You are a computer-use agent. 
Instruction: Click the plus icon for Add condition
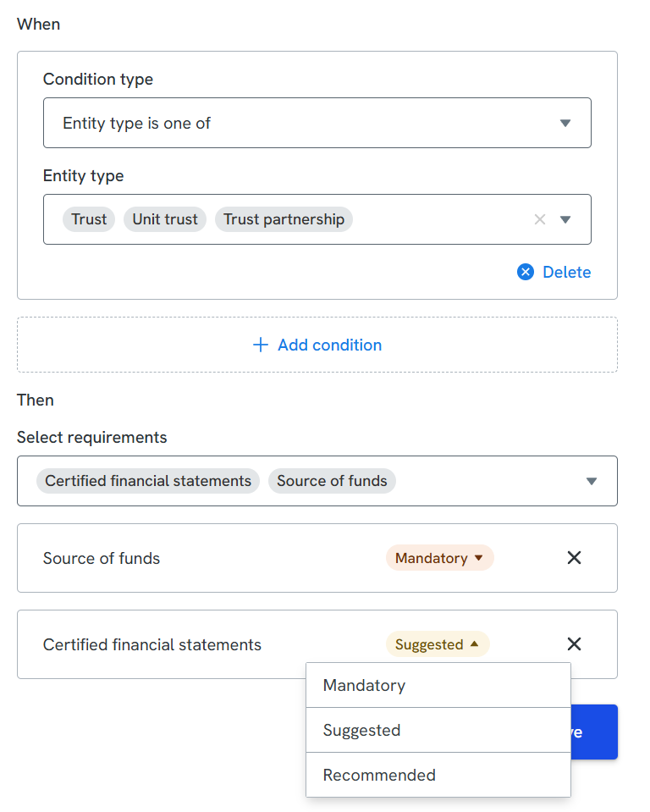tap(261, 345)
